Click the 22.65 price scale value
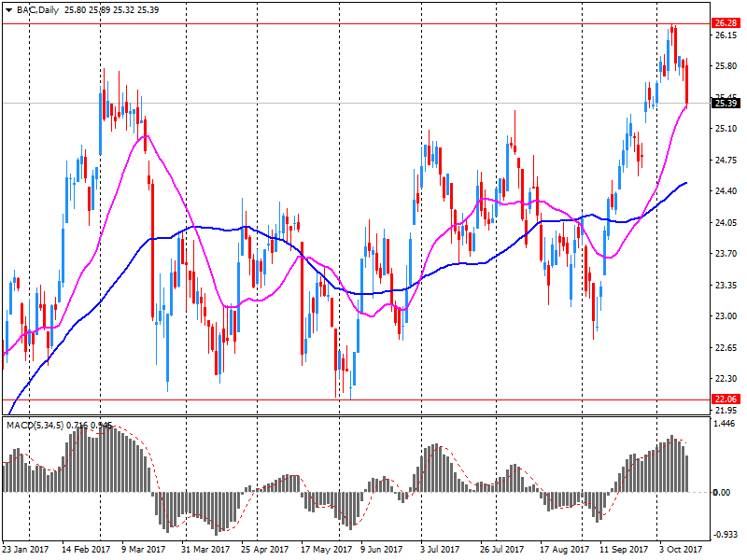 (x=726, y=347)
